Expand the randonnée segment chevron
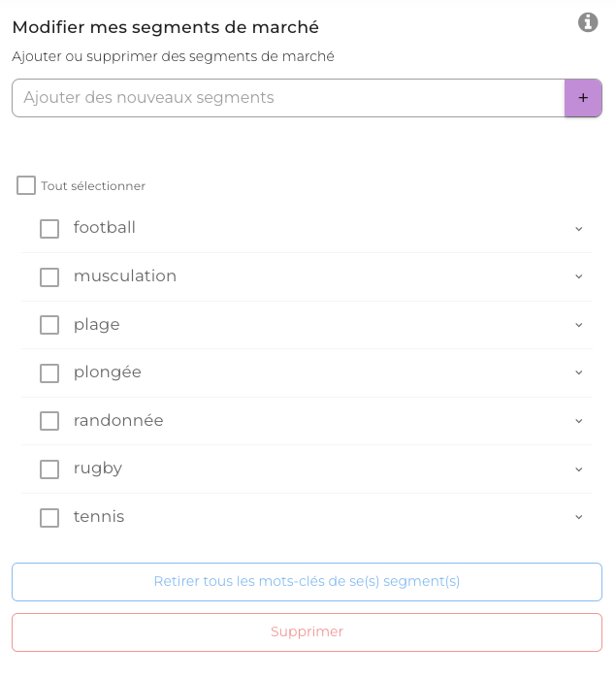The height and width of the screenshot is (679, 616). 579,421
